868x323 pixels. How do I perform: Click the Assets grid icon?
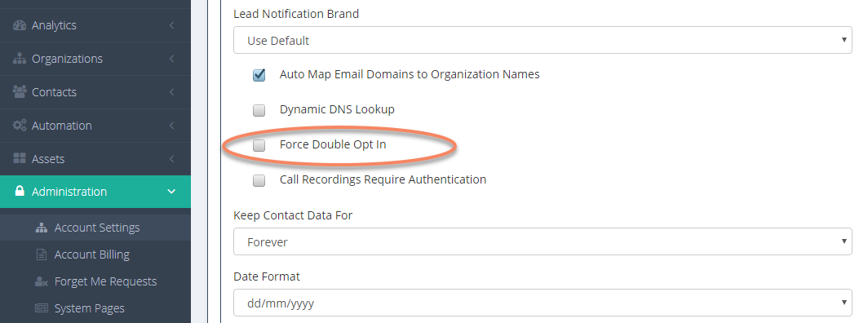pyautogui.click(x=20, y=159)
